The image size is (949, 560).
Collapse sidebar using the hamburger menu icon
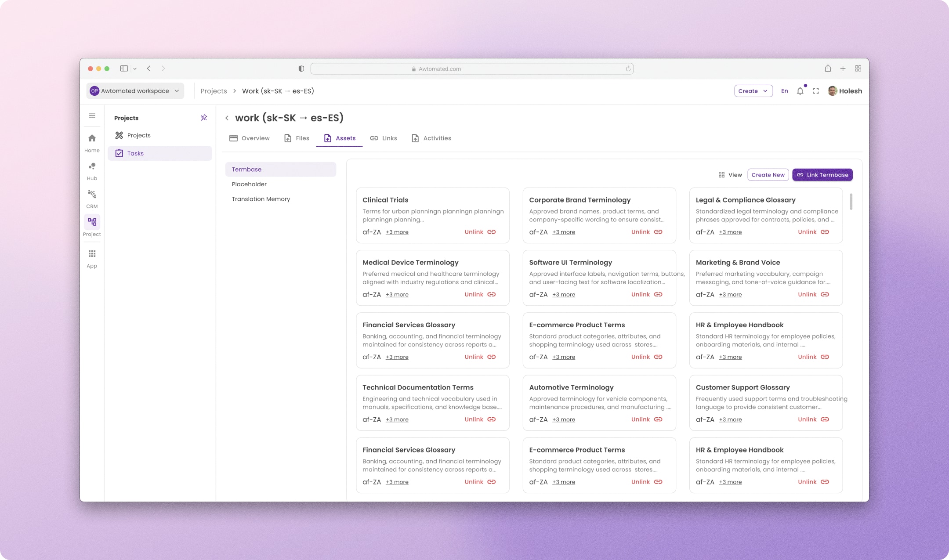pyautogui.click(x=92, y=116)
